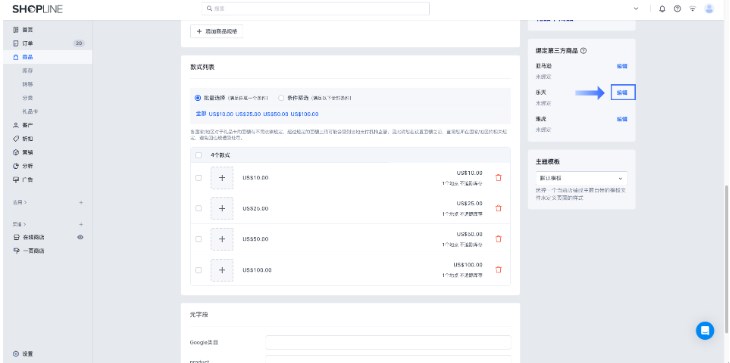Click the orders count badge '20'
730x363 pixels.
pyautogui.click(x=79, y=43)
